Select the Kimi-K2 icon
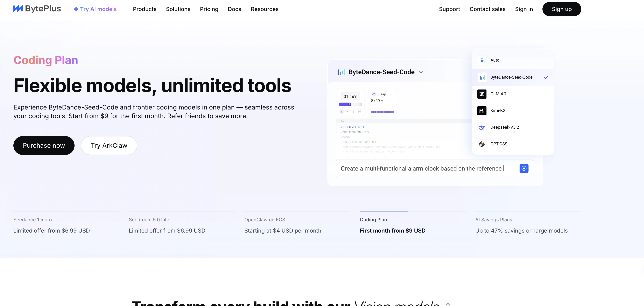Image resolution: width=644 pixels, height=306 pixels. pyautogui.click(x=482, y=111)
